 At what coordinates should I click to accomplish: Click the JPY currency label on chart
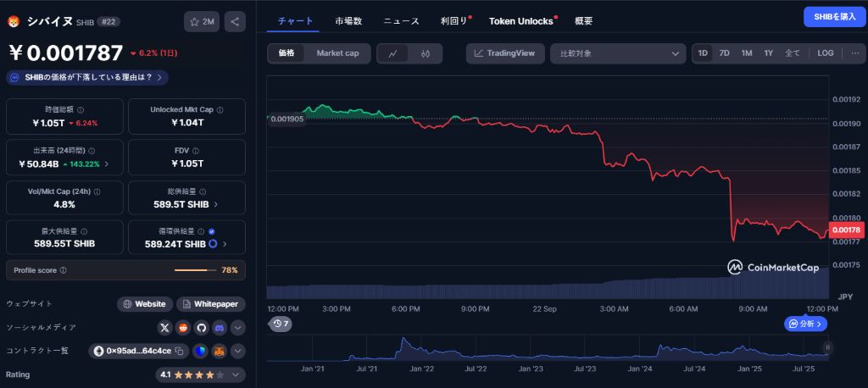pos(845,297)
